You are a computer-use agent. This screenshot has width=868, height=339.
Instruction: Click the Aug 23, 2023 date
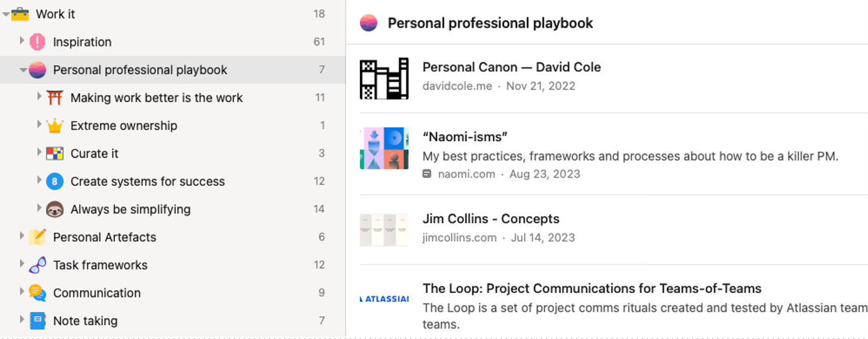pos(544,174)
